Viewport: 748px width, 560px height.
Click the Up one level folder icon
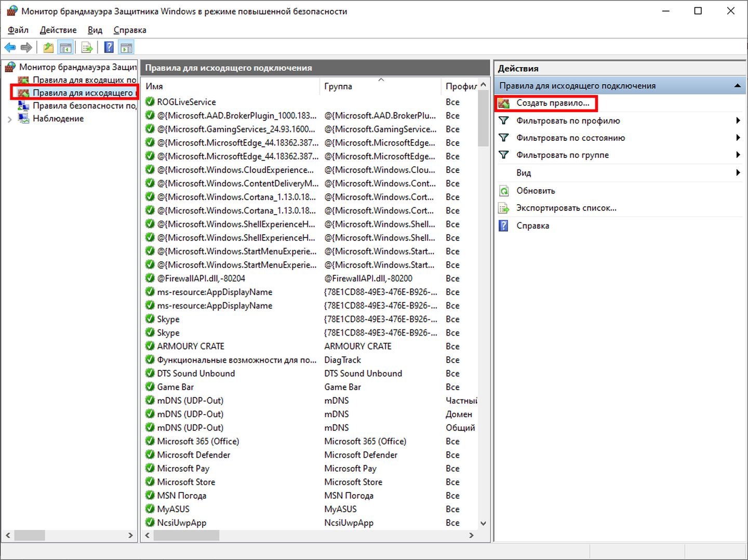pyautogui.click(x=48, y=48)
